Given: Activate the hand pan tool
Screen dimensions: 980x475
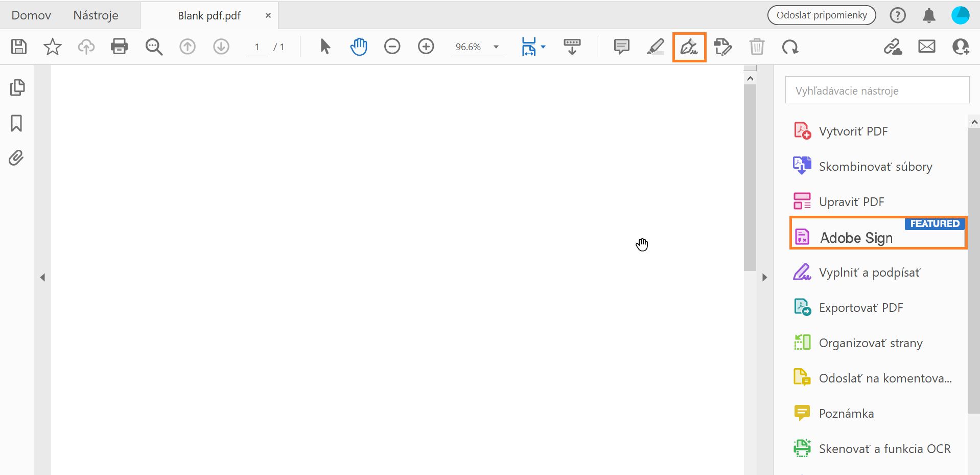Looking at the screenshot, I should click(359, 47).
